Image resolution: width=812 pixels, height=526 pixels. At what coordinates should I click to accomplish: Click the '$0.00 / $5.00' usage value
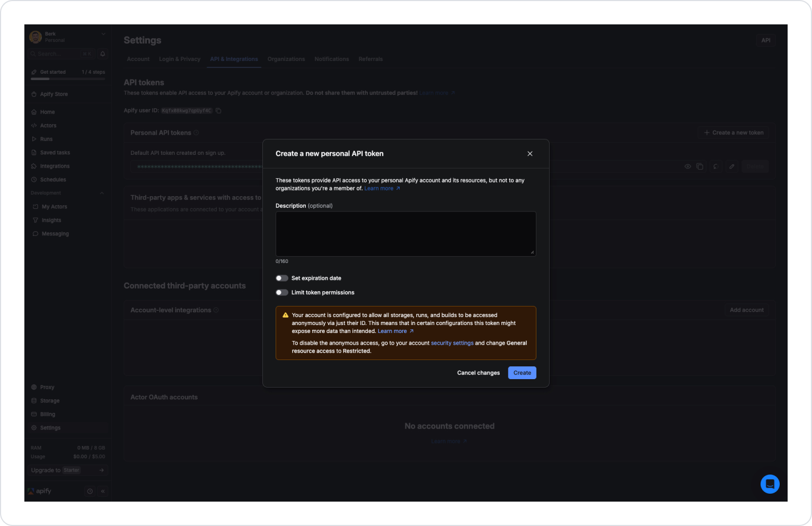[89, 457]
